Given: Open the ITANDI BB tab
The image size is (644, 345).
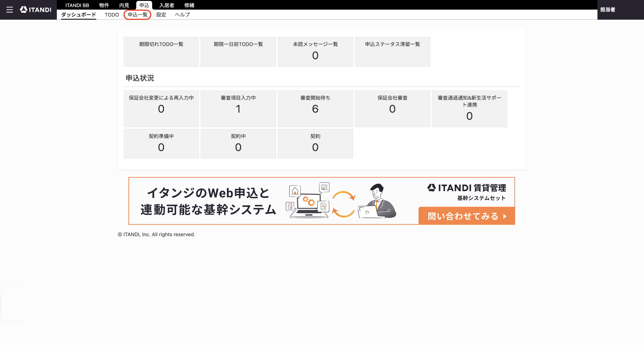Looking at the screenshot, I should (77, 5).
